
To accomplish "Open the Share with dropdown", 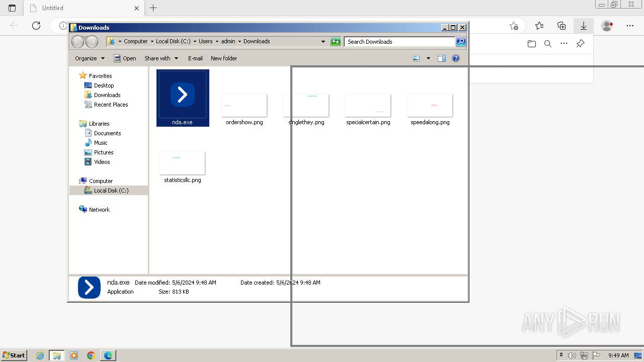I will click(161, 58).
